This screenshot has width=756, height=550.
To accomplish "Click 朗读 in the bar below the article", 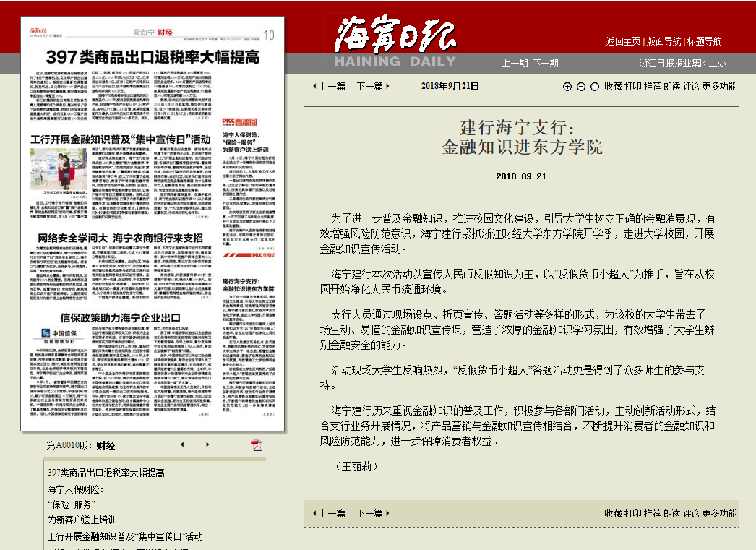I will point(671,513).
